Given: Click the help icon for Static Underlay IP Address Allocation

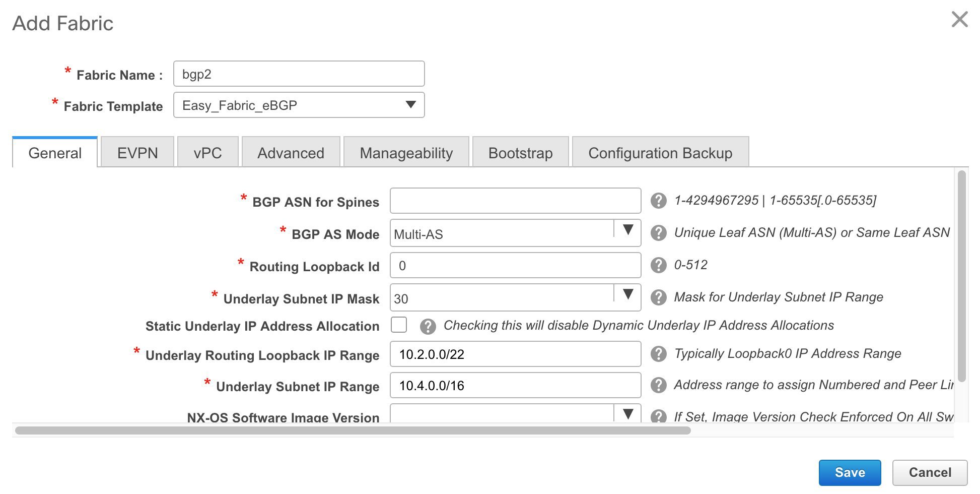Looking at the screenshot, I should (429, 325).
